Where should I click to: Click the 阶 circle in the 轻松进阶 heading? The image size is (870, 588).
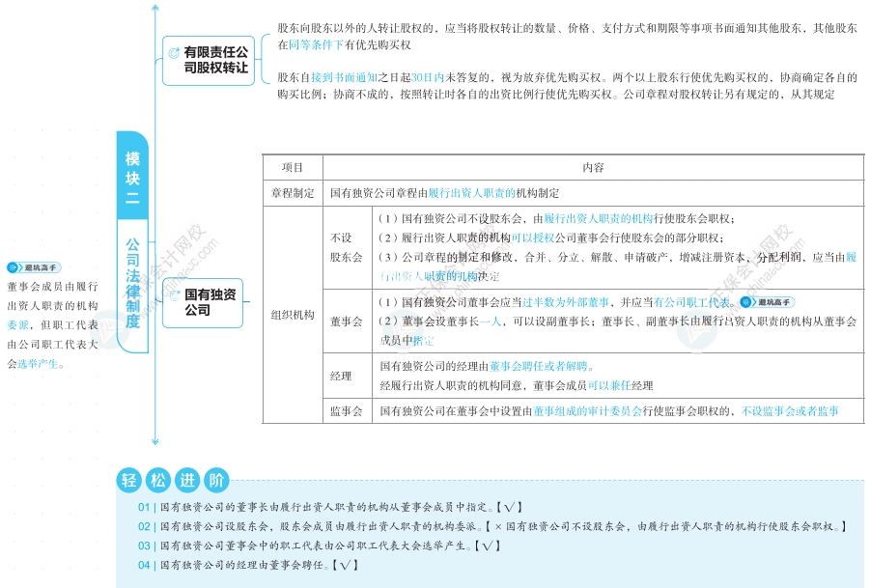pos(216,480)
